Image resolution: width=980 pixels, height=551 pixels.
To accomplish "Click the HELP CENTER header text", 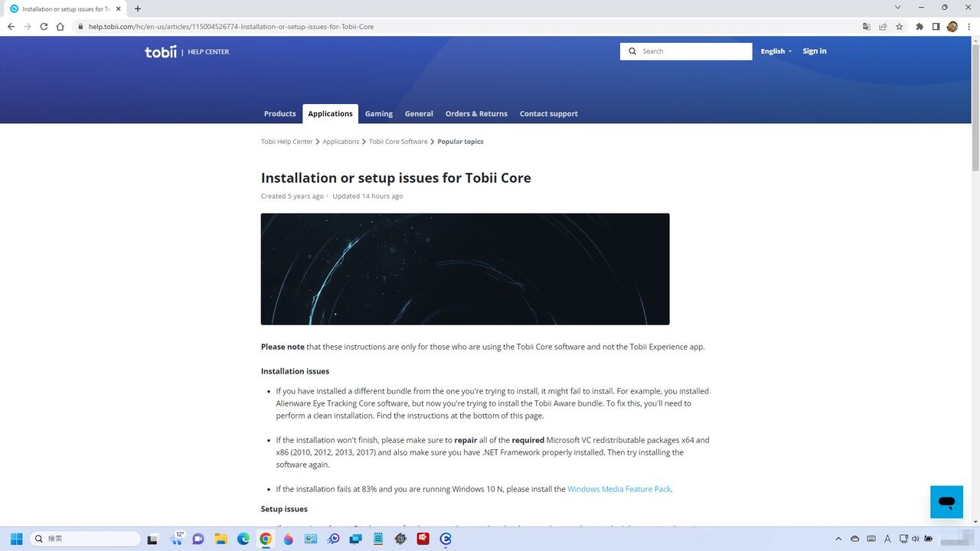I will click(x=208, y=52).
